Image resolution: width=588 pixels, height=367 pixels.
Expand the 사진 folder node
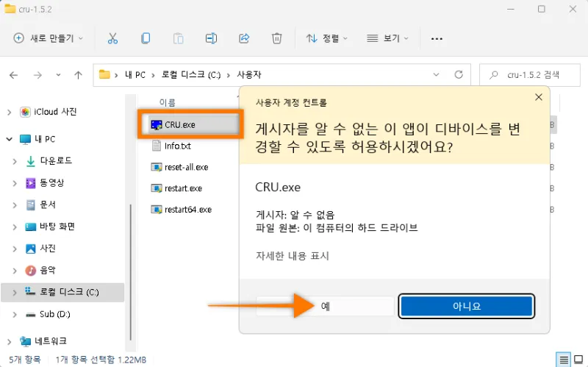15,249
